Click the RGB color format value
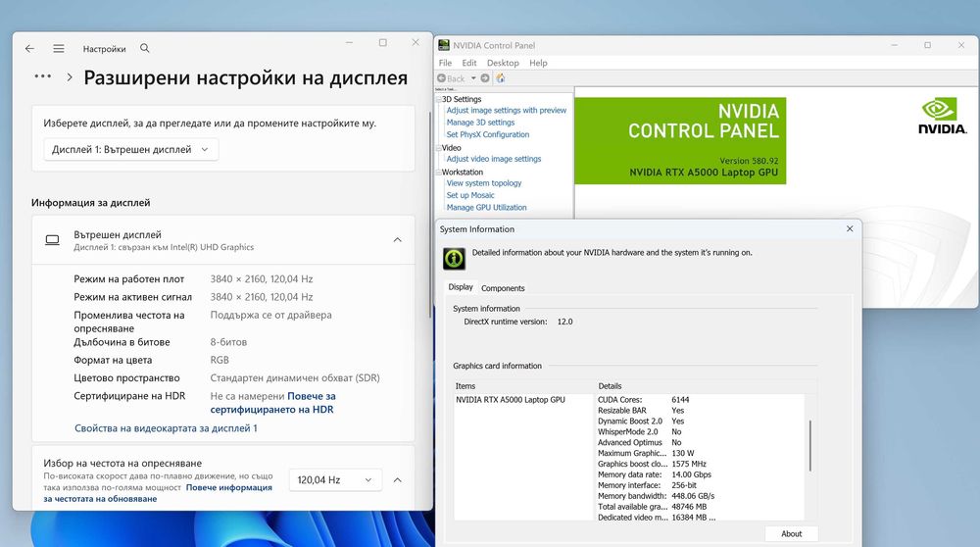The image size is (980, 547). click(x=220, y=360)
